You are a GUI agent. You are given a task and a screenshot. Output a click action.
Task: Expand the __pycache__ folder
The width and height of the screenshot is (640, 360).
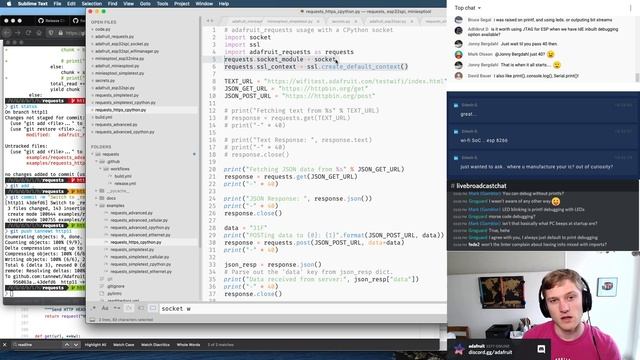[x=97, y=191]
